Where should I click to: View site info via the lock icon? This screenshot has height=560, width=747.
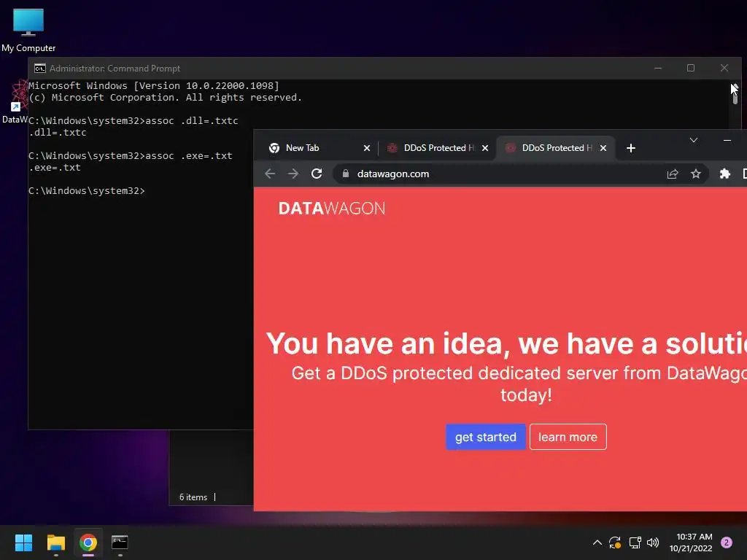(x=345, y=174)
